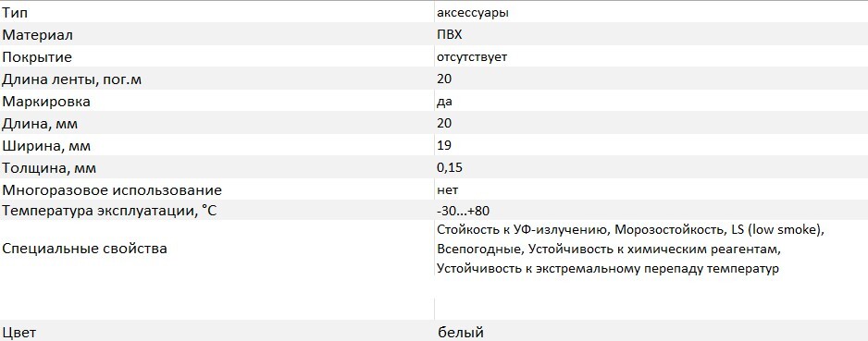Select 'Длина ленты, пог.м' label
The width and height of the screenshot is (868, 341).
coord(72,79)
